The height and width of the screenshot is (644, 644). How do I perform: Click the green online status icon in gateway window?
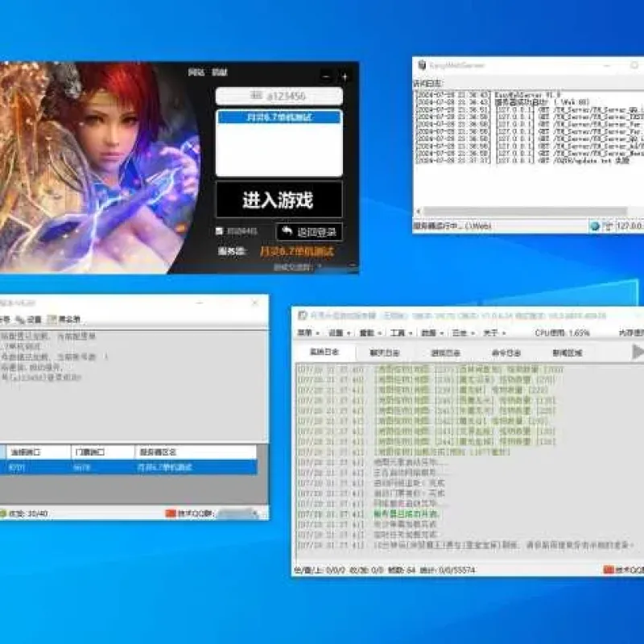[3, 514]
